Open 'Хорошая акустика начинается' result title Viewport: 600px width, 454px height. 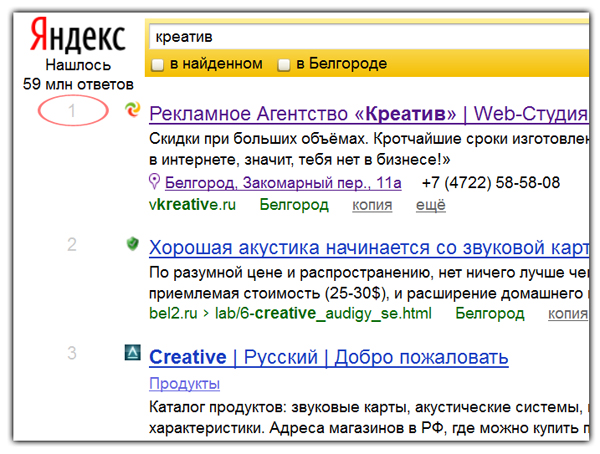(x=369, y=248)
